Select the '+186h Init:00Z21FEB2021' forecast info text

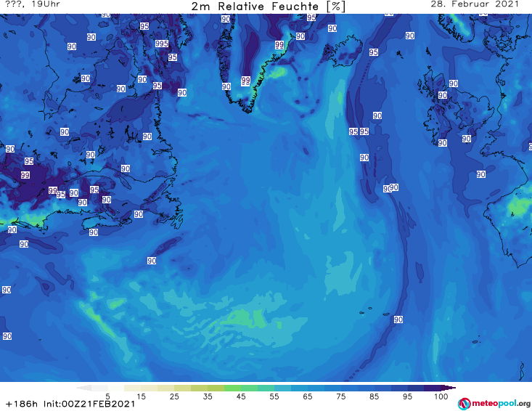tap(70, 404)
